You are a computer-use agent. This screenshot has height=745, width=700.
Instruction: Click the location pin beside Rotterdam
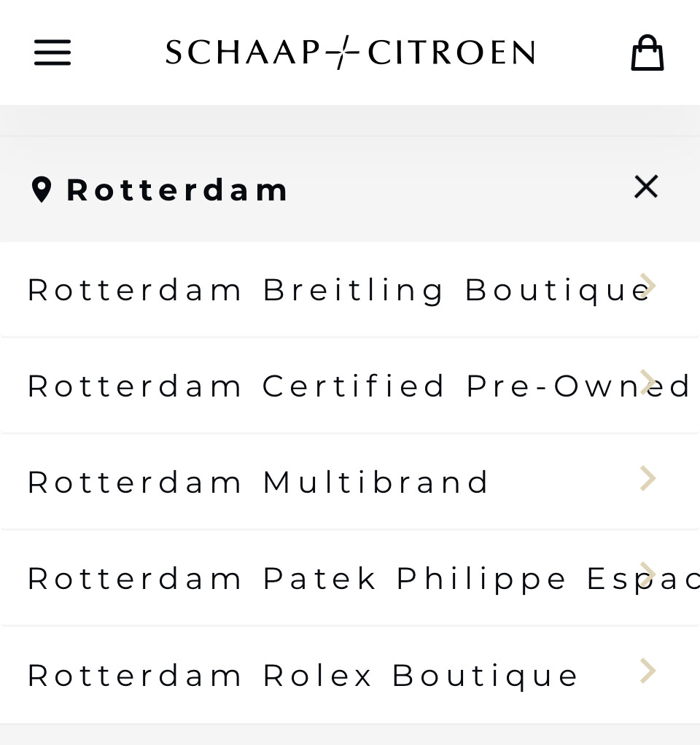point(42,190)
